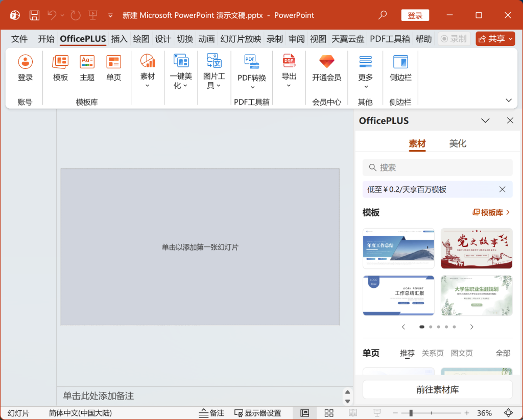Expand the 素材 dropdown
523x420 pixels.
(148, 85)
